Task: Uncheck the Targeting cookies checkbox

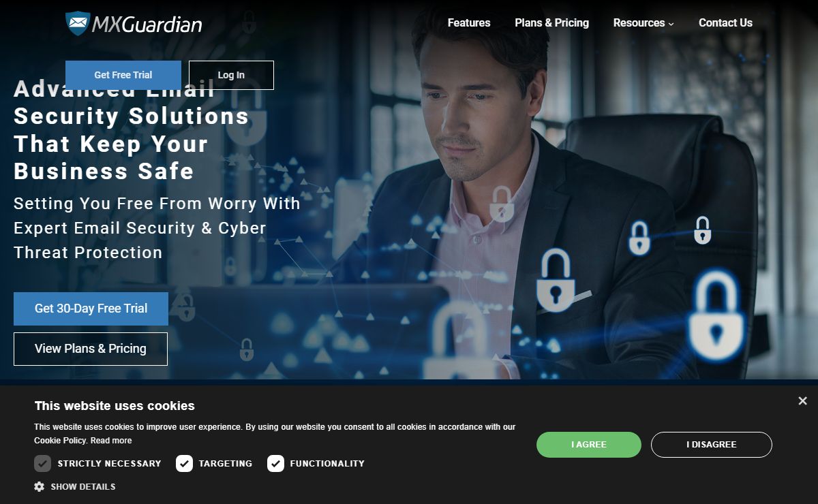Action: pyautogui.click(x=184, y=464)
